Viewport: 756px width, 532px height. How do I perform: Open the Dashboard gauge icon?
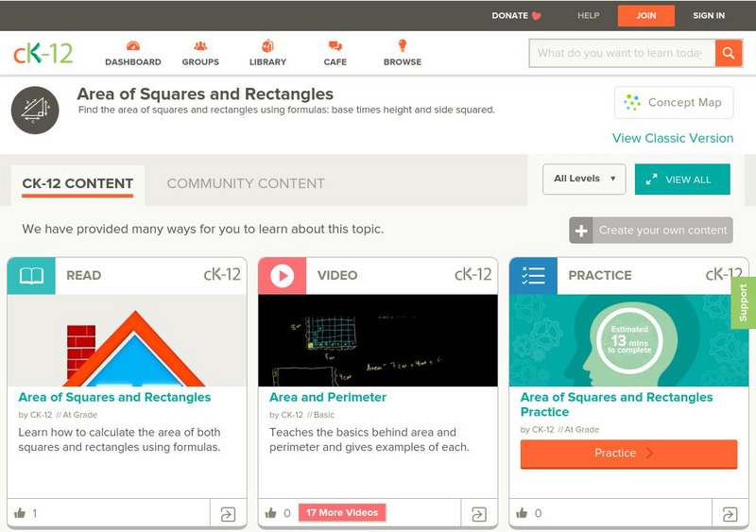pos(132,46)
